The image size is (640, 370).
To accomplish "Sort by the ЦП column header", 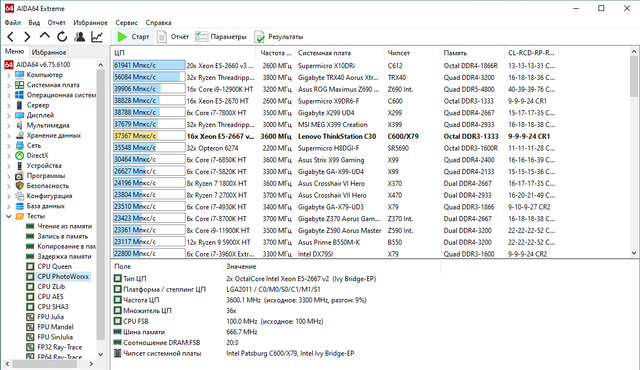I will (x=184, y=53).
